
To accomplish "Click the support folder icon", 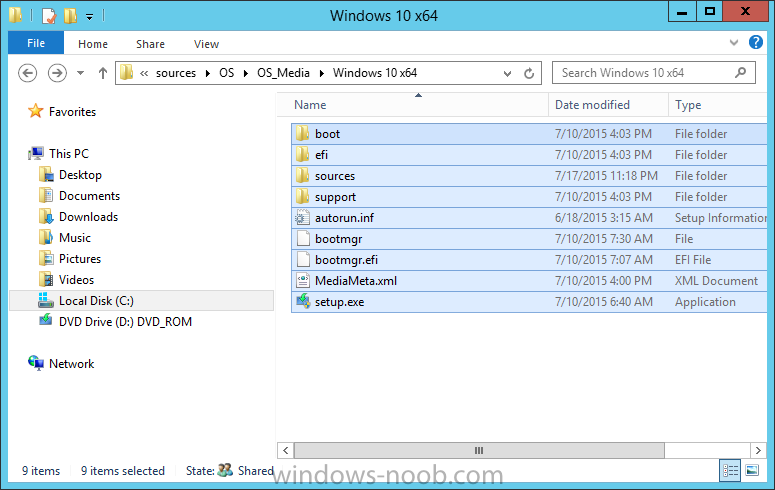I will click(x=302, y=197).
